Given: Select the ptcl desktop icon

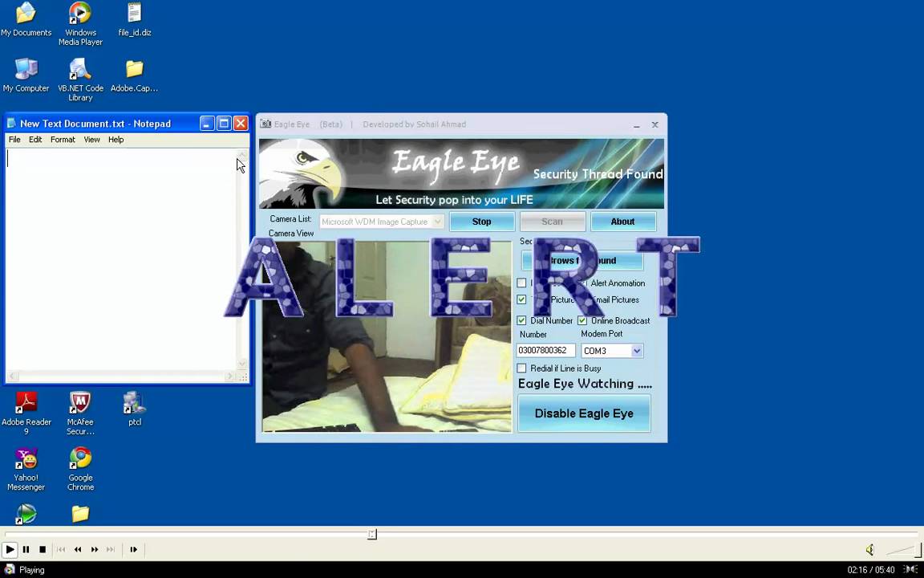Looking at the screenshot, I should tap(135, 409).
